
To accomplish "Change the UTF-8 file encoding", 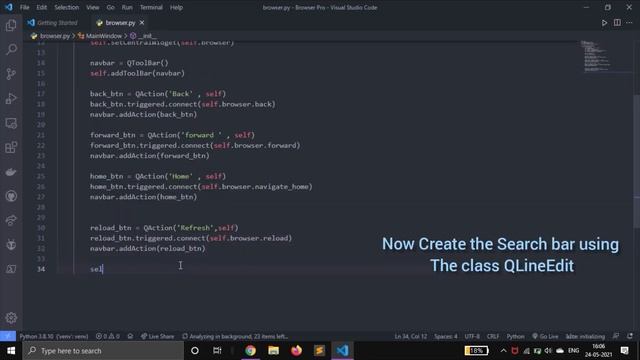I will pyautogui.click(x=472, y=336).
